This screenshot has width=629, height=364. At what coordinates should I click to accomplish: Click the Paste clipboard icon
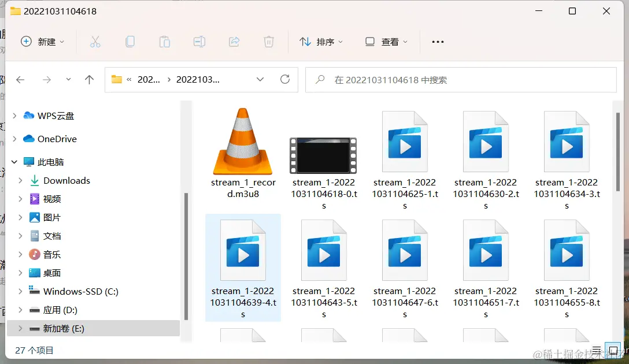pyautogui.click(x=164, y=42)
